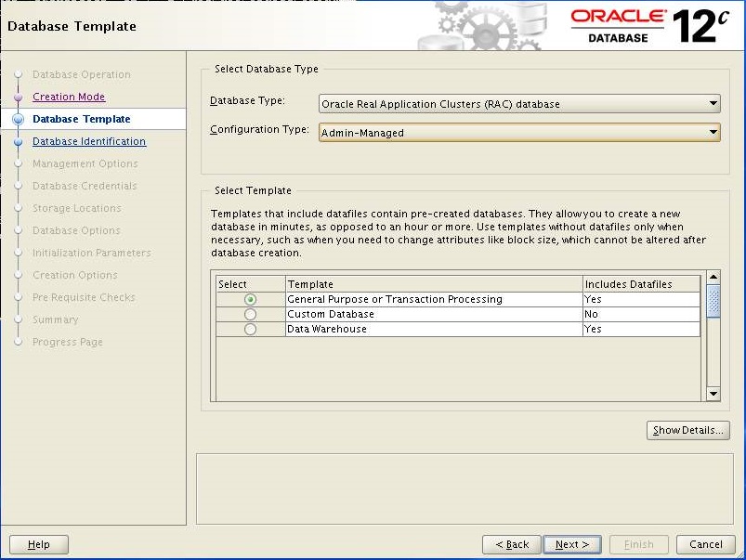Click the Storage Locations step label
The image size is (746, 560).
[76, 208]
